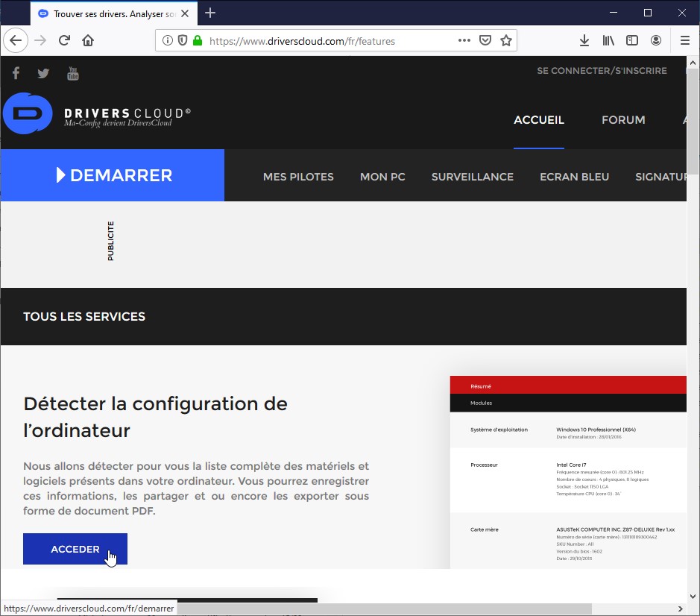This screenshot has height=616, width=700.
Task: Click Modules row in the preview image
Action: pyautogui.click(x=568, y=403)
